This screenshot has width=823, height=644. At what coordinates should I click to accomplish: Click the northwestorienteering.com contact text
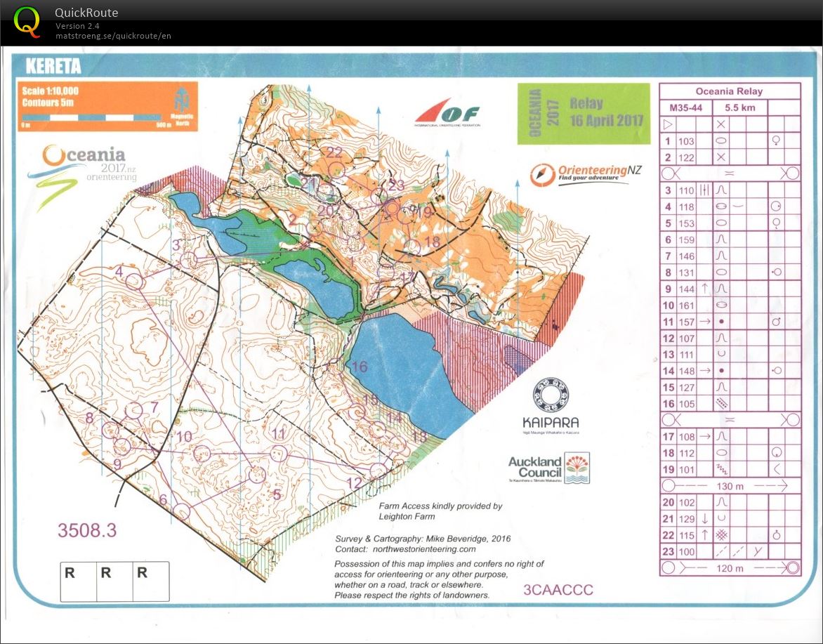click(x=420, y=549)
